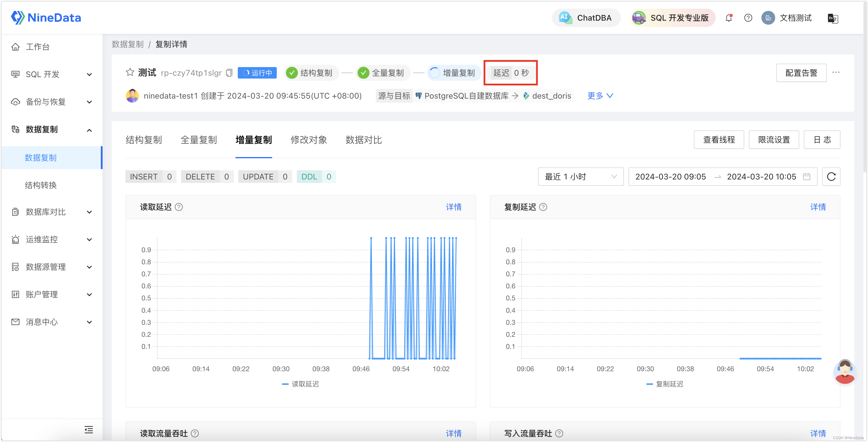Switch to the 结构复制 tab
This screenshot has width=868, height=442.
coord(144,140)
